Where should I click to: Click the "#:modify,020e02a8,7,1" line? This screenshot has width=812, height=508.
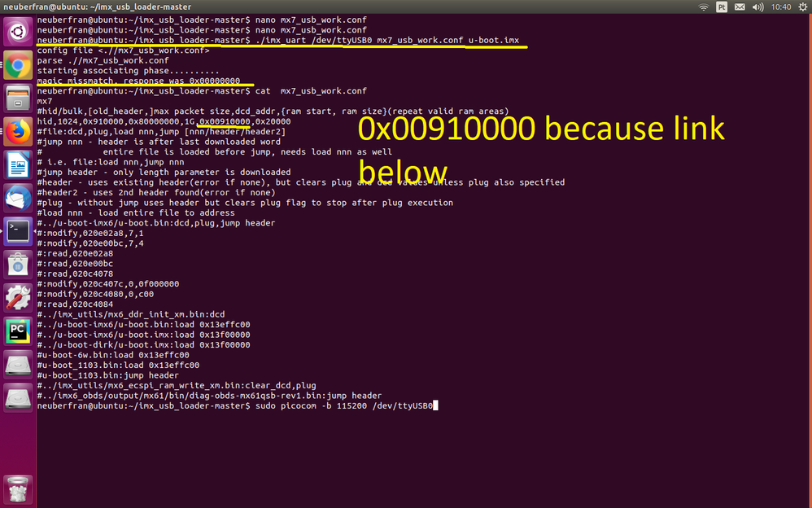pyautogui.click(x=90, y=234)
